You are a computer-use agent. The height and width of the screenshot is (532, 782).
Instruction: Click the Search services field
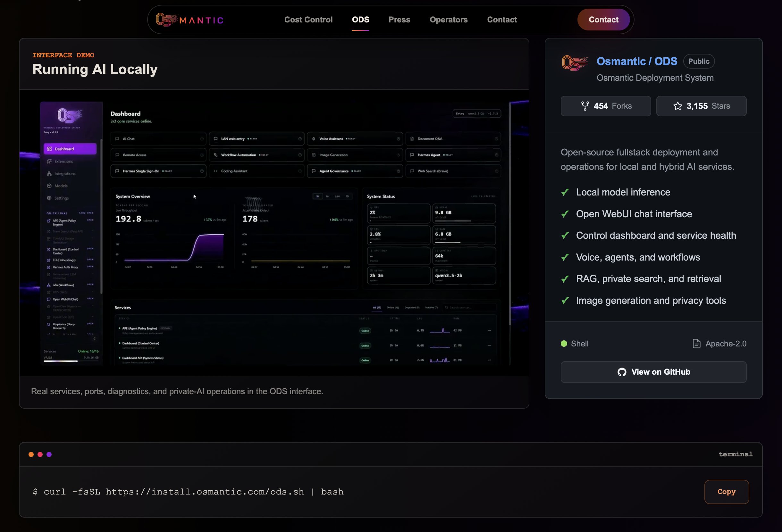pos(470,307)
